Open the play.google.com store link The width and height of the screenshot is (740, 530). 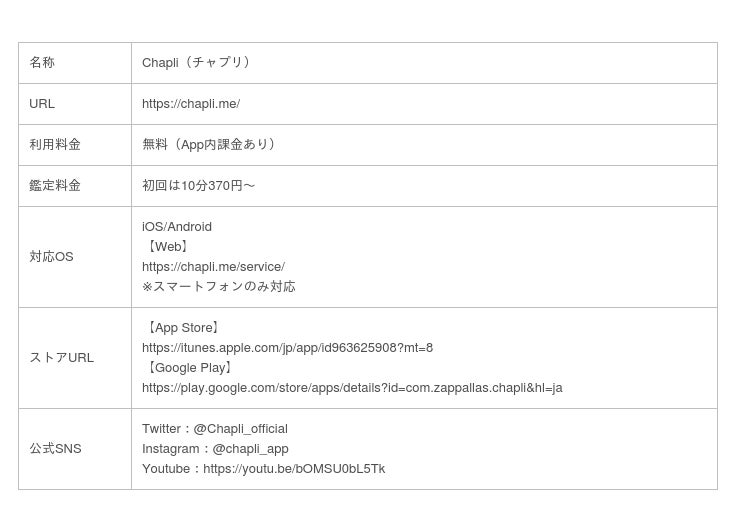pos(352,388)
